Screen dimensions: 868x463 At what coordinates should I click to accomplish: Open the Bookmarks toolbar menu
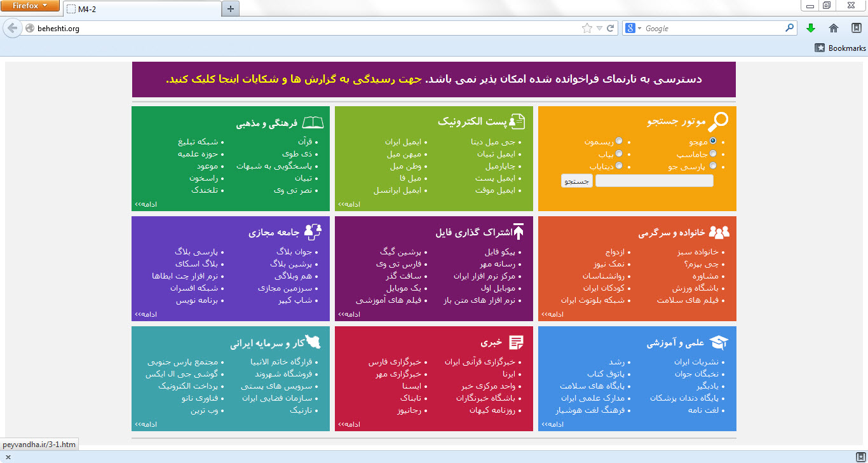point(840,48)
